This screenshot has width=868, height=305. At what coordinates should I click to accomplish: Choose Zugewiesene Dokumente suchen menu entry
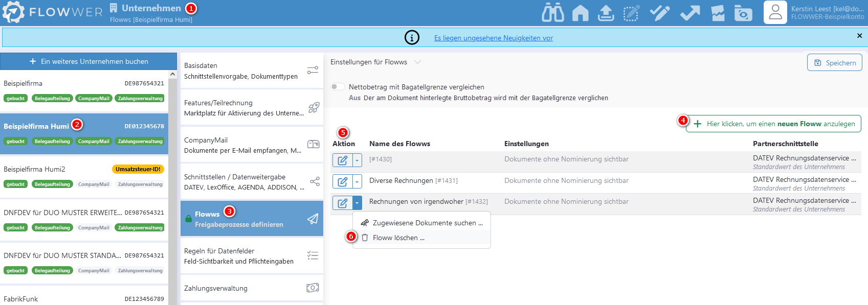(427, 223)
